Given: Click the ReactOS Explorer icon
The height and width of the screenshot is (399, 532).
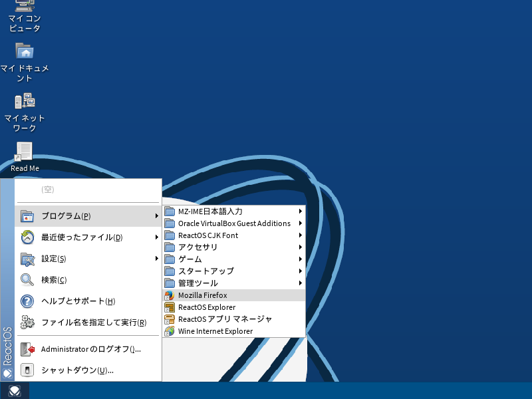Looking at the screenshot, I should [170, 307].
